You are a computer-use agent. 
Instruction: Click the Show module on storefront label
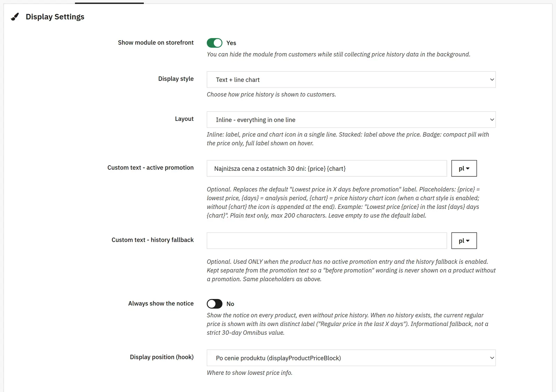click(156, 42)
